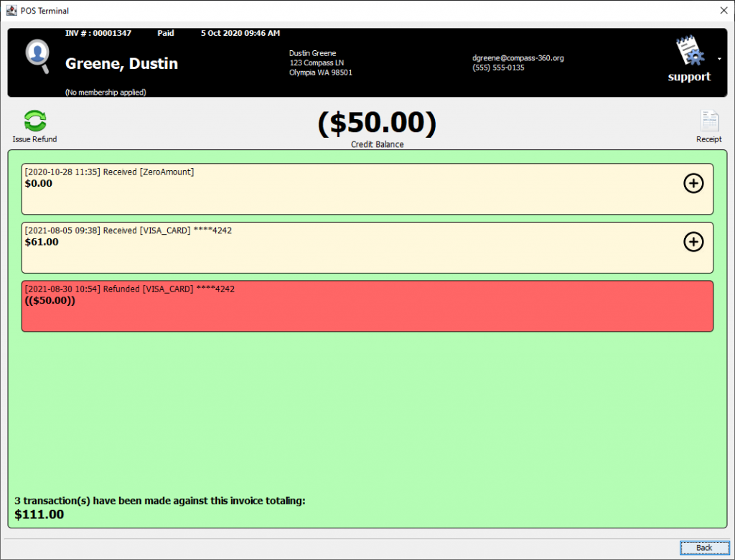Click the invoice date 5 Oct 2020 09:46 AM
735x560 pixels.
[x=240, y=33]
